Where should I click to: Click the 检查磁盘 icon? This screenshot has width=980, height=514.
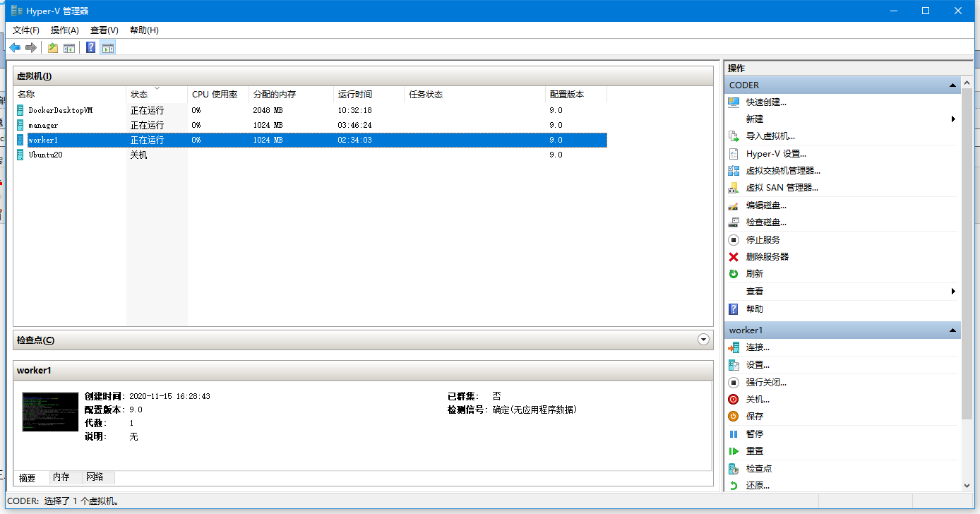coord(734,222)
